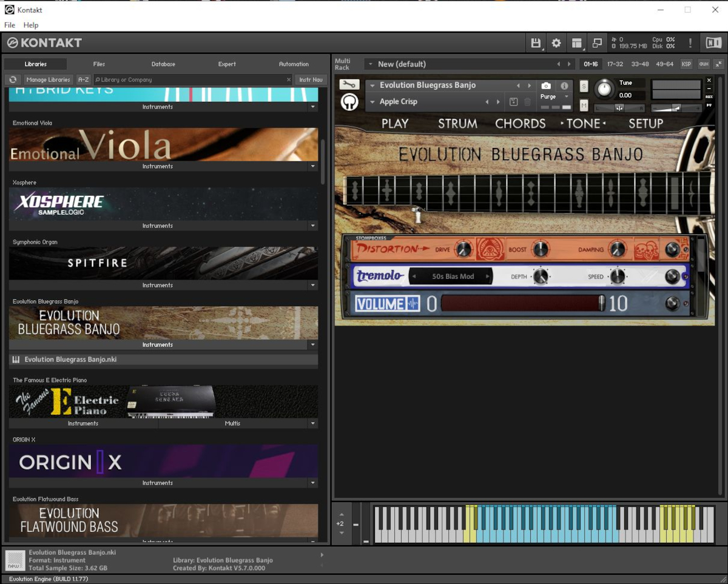Switch to the Automation tab

pyautogui.click(x=294, y=64)
